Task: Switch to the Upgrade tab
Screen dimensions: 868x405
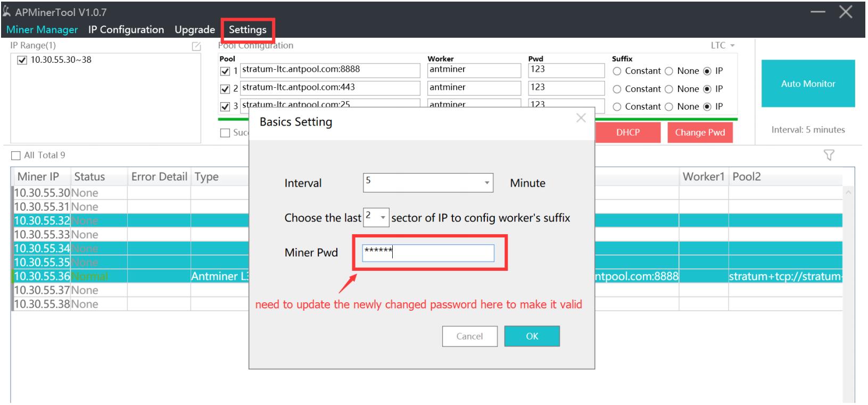Action: click(195, 30)
